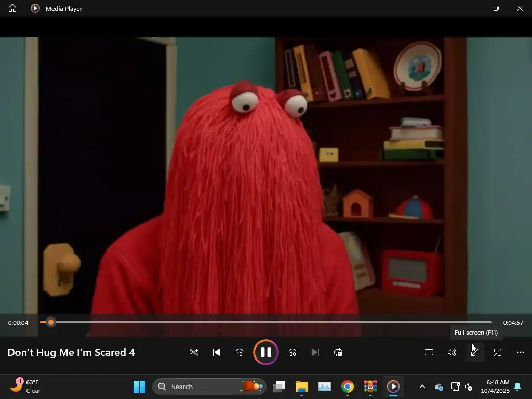The height and width of the screenshot is (399, 532).
Task: Toggle shuffle playback
Action: 194,353
